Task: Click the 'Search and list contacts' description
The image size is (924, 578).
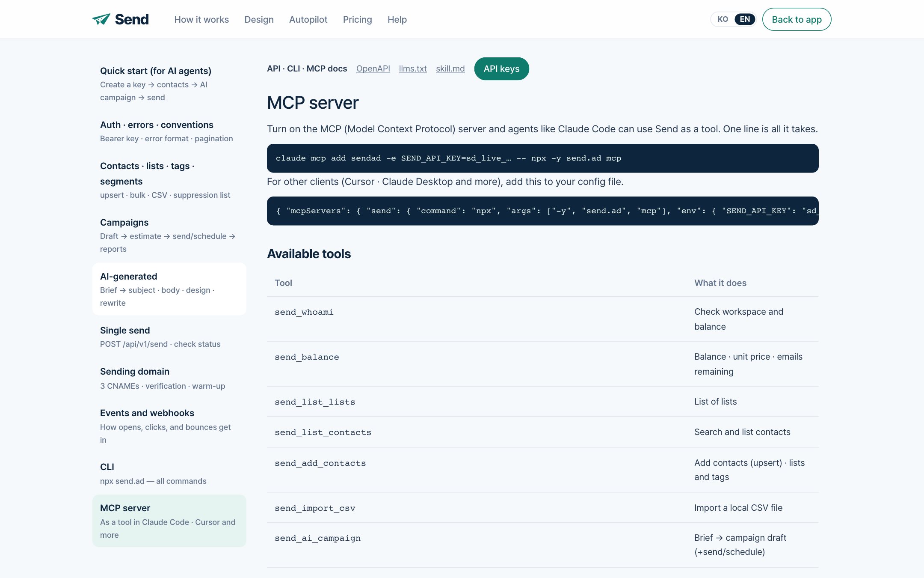Action: [742, 432]
